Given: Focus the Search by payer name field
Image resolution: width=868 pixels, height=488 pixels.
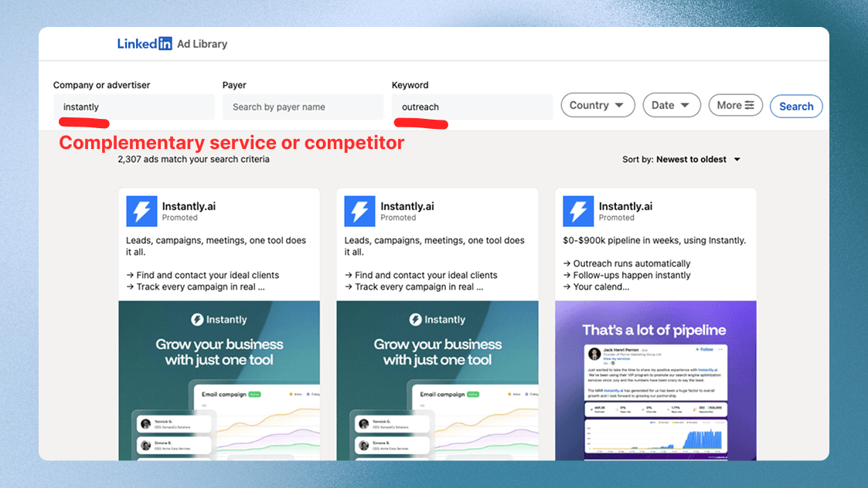Looking at the screenshot, I should coord(303,107).
